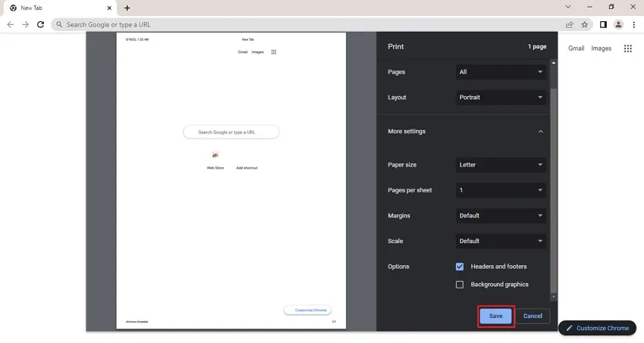The width and height of the screenshot is (644, 343).
Task: Click the browser Back arrow
Action: [11, 25]
